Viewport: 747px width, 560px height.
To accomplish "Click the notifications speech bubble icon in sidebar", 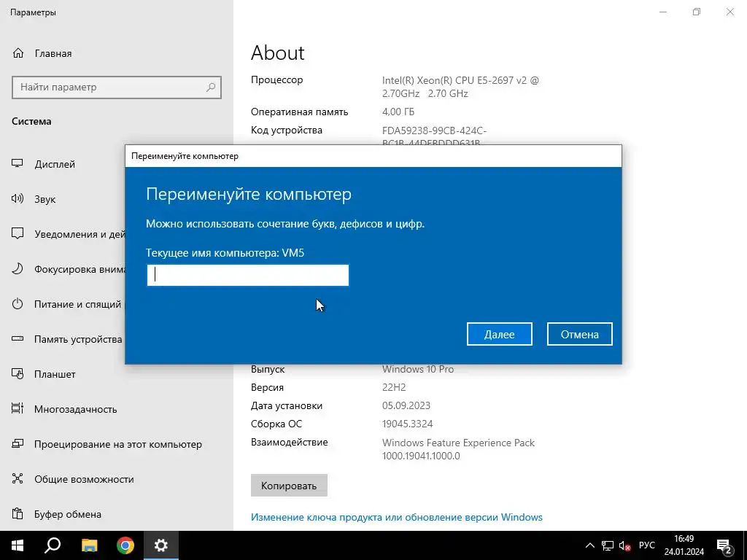I will pyautogui.click(x=18, y=233).
